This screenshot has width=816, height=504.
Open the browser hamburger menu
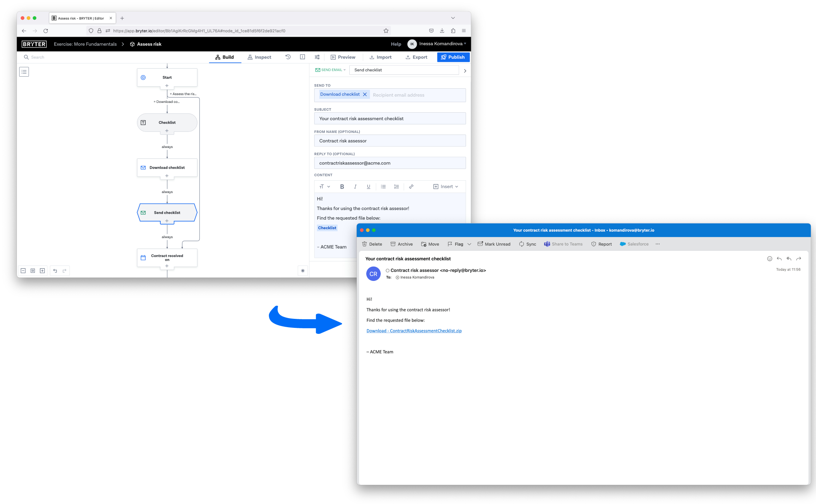pos(464,31)
